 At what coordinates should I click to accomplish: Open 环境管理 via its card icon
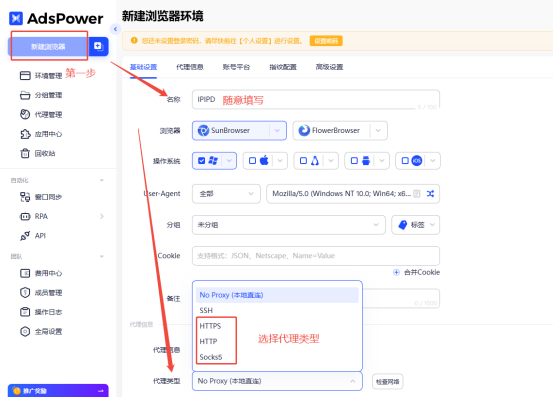(x=25, y=76)
